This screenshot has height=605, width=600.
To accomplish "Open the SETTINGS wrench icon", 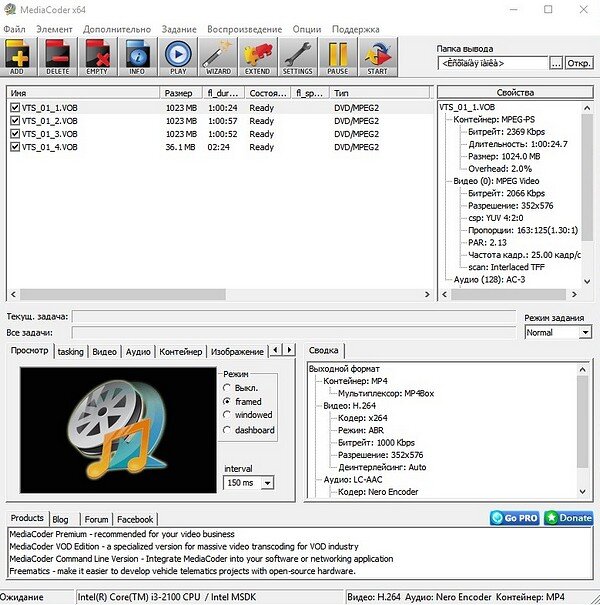I will coord(297,57).
